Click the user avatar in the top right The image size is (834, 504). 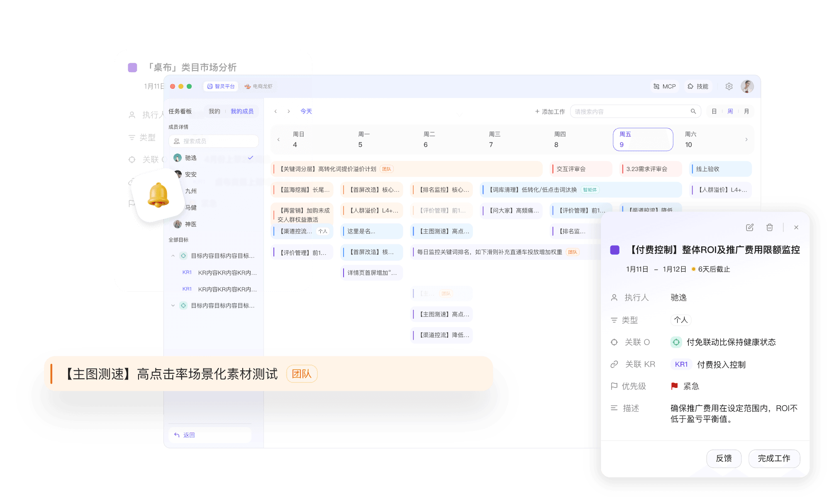[x=747, y=86]
